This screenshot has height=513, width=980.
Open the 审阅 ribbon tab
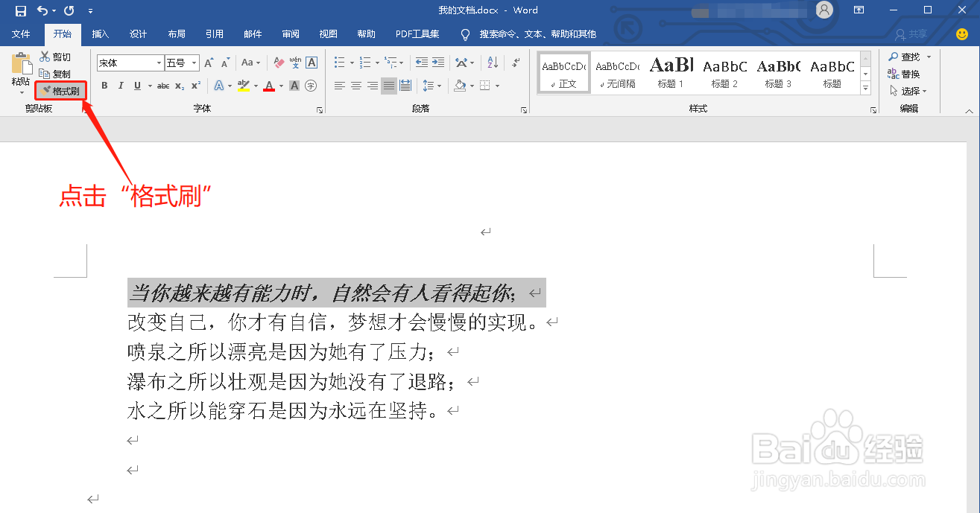click(291, 34)
